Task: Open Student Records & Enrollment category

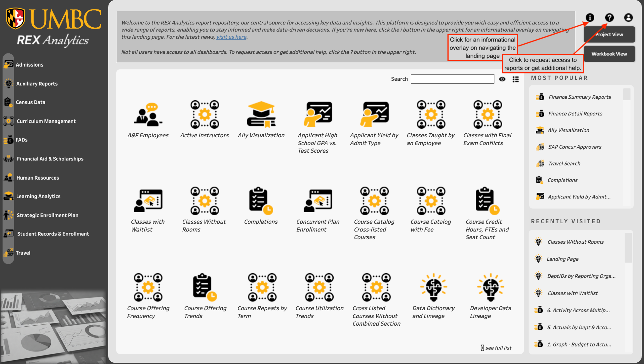Action: point(53,234)
